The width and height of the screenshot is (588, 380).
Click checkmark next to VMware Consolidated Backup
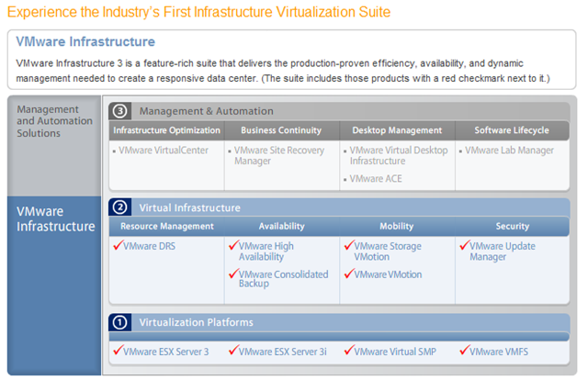[232, 274]
